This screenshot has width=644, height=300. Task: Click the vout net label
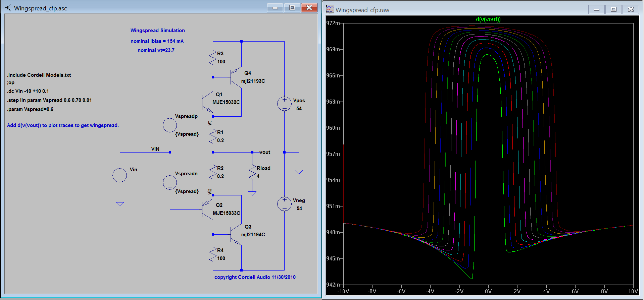(x=265, y=152)
